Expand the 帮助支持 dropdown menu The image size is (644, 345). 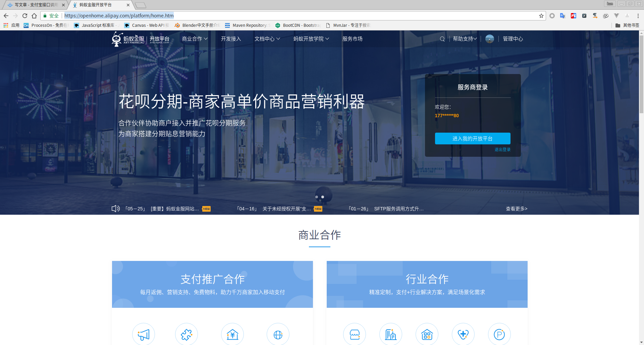(465, 39)
